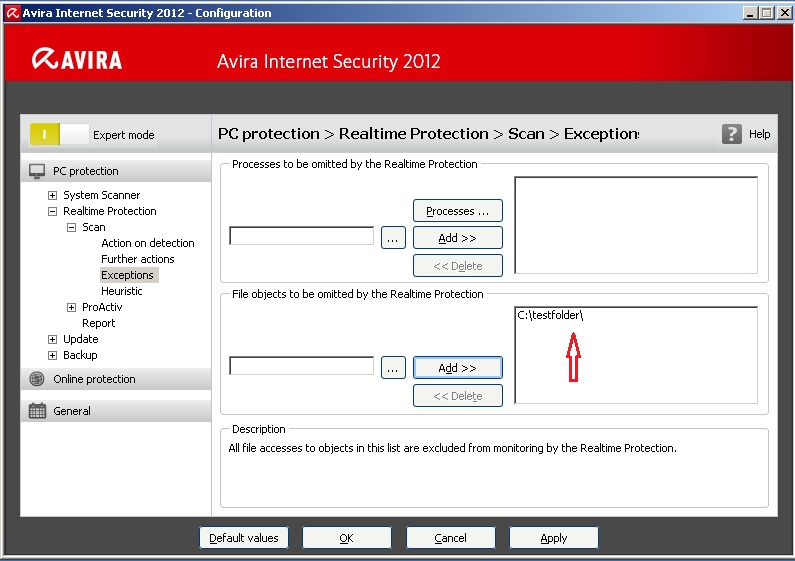Click the Avira logo in header
Viewport: 795px width, 561px height.
(x=77, y=59)
